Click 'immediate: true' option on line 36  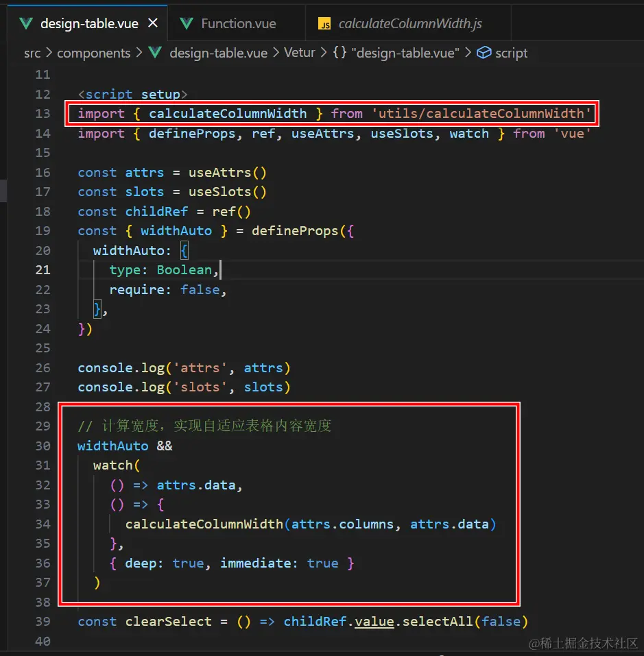click(x=279, y=563)
